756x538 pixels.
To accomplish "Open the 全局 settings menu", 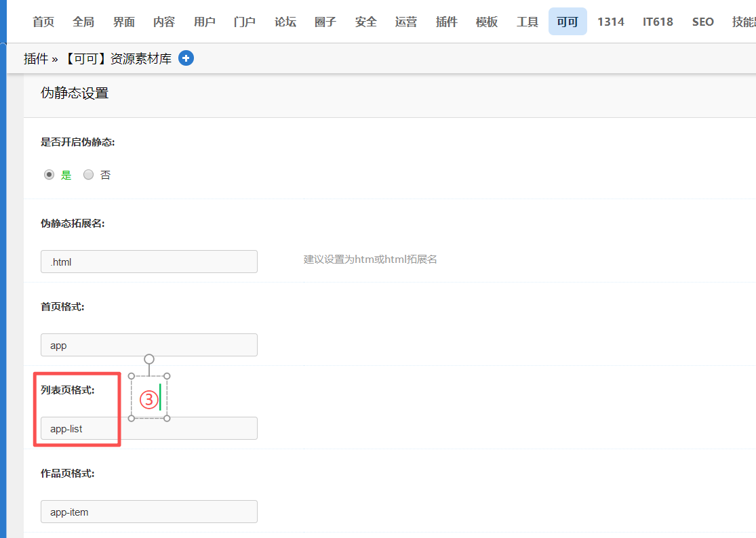I will click(83, 21).
